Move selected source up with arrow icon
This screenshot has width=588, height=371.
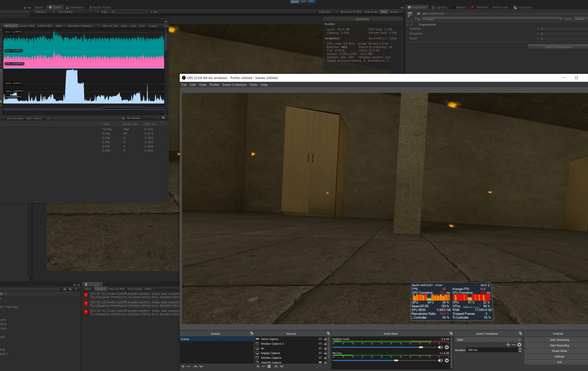276,367
